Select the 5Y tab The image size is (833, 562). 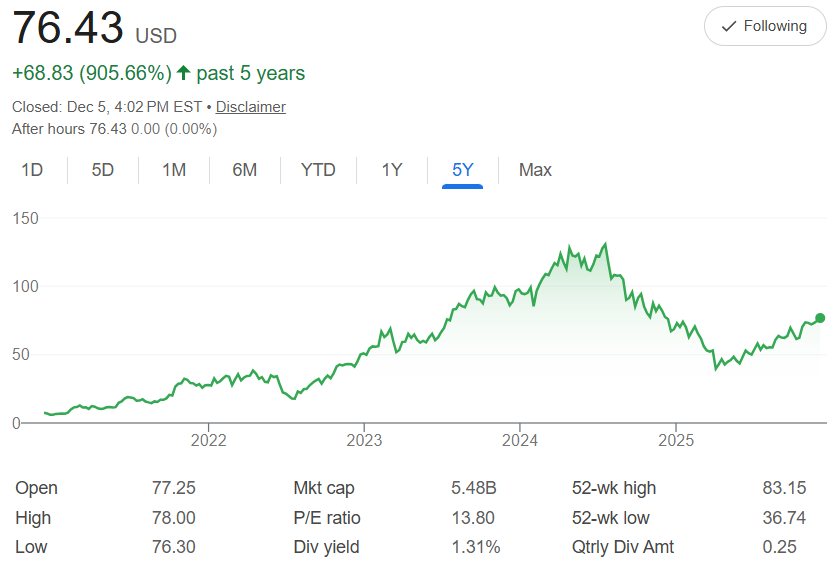click(x=462, y=170)
